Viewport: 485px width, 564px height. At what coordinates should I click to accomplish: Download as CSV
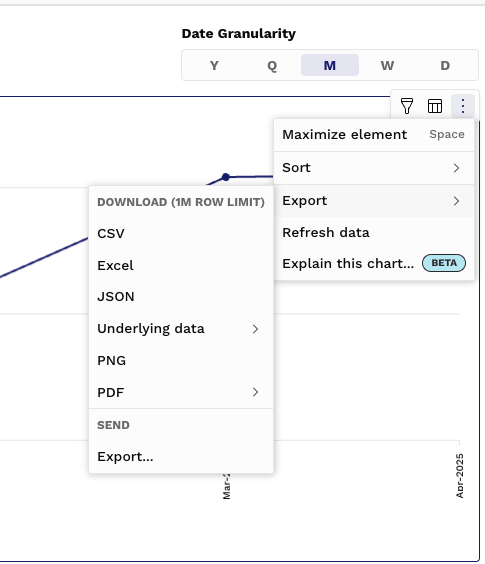coord(181,234)
